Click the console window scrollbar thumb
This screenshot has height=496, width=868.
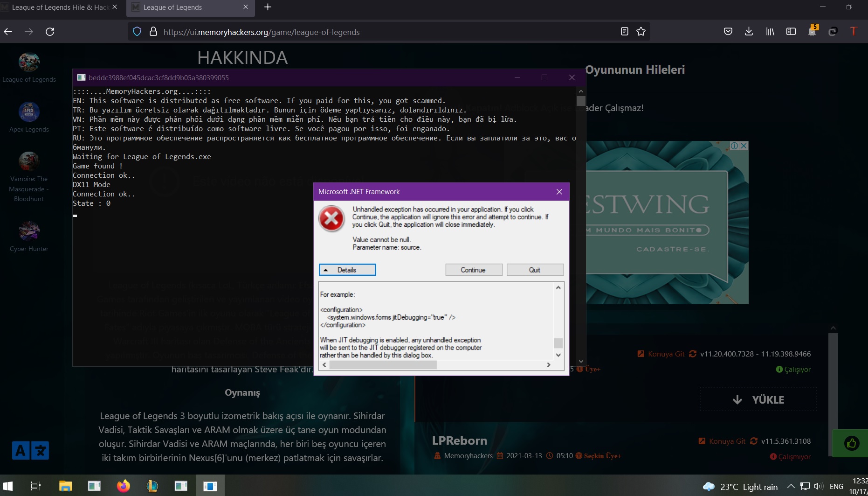point(581,101)
